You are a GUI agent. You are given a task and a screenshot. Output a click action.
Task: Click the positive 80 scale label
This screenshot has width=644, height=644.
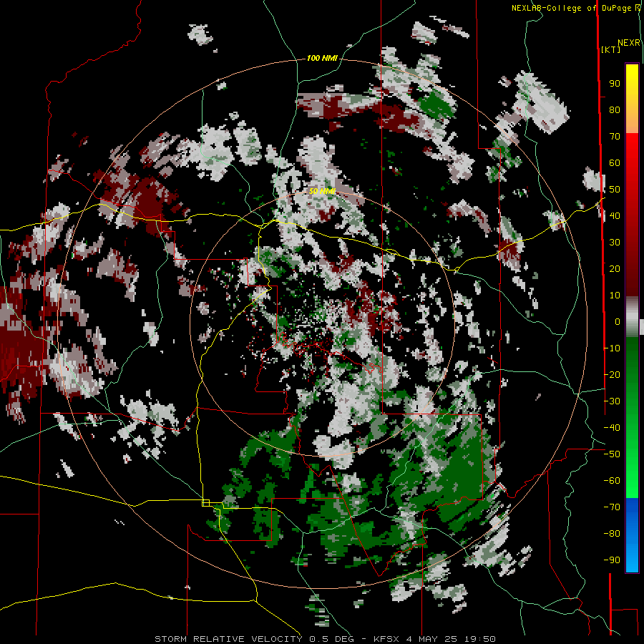pyautogui.click(x=615, y=110)
